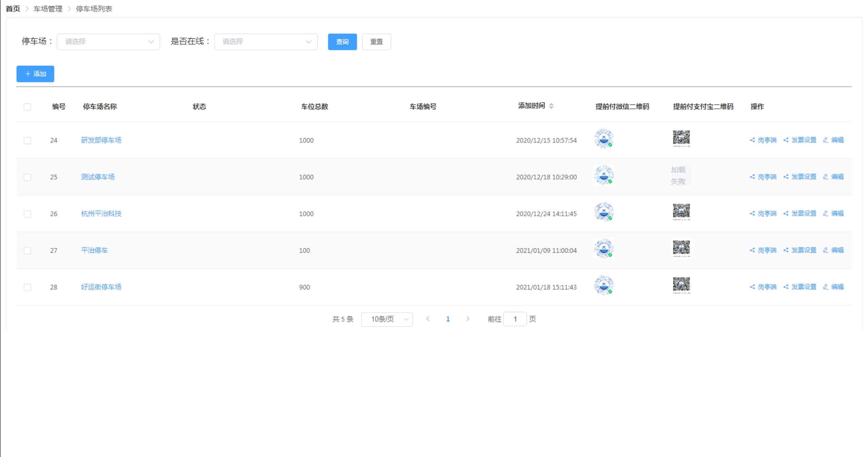Open 研发部停车场 parking lot link
This screenshot has width=868, height=457.
101,140
